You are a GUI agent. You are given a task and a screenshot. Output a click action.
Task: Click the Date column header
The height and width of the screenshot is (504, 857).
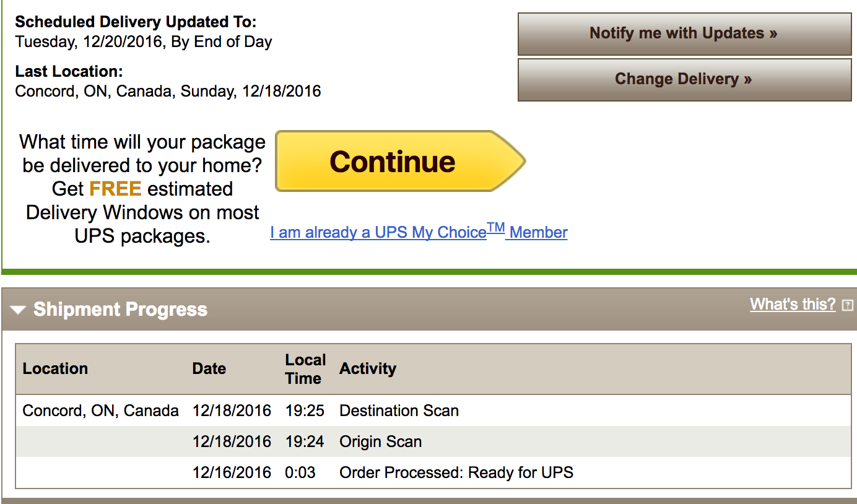coord(209,368)
